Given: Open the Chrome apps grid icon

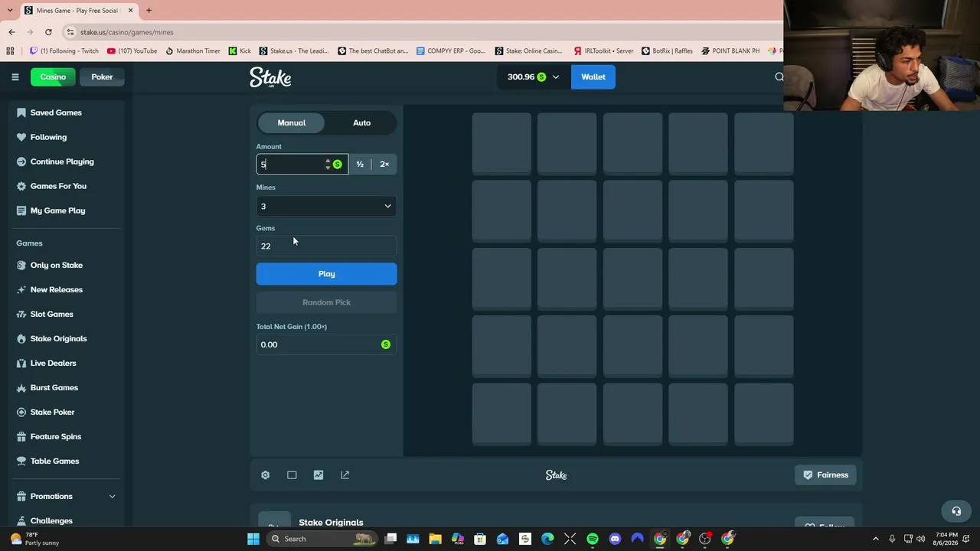Looking at the screenshot, I should [x=10, y=51].
